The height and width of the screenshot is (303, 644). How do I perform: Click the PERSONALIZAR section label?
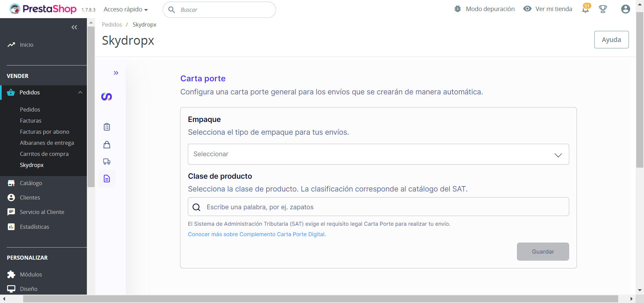(27, 258)
